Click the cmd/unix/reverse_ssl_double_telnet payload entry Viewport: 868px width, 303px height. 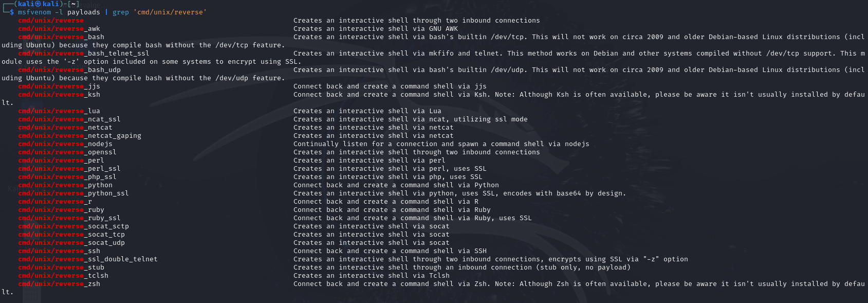[88, 259]
